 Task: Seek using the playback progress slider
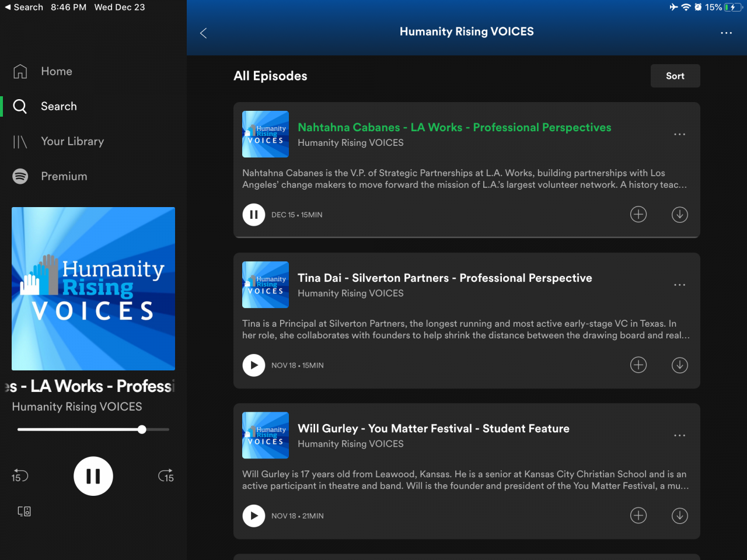pyautogui.click(x=93, y=429)
